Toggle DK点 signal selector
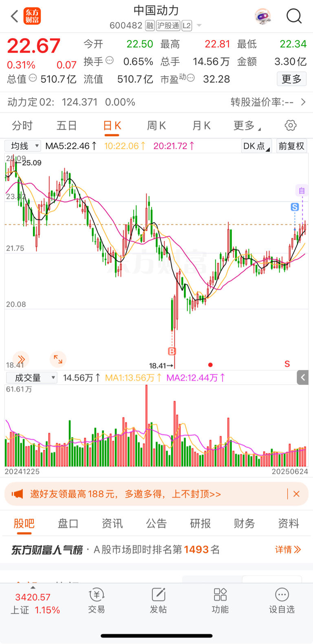 coord(256,146)
